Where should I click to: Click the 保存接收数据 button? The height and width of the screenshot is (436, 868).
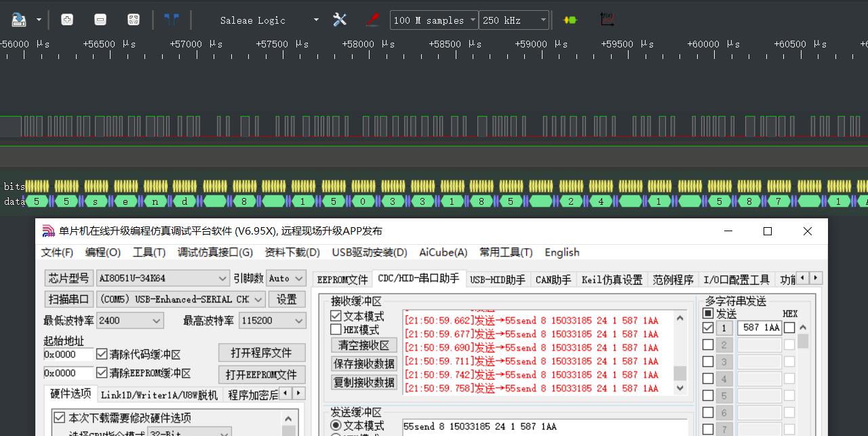pos(364,363)
